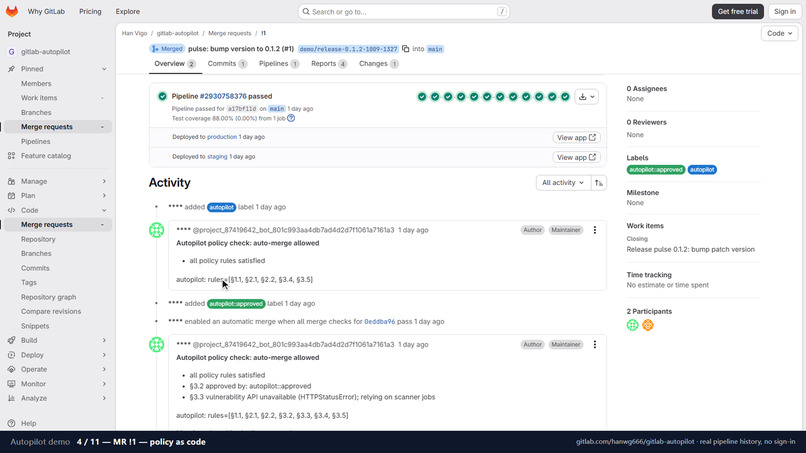Click first comment bot avatar
This screenshot has height=453, width=806.
point(157,230)
